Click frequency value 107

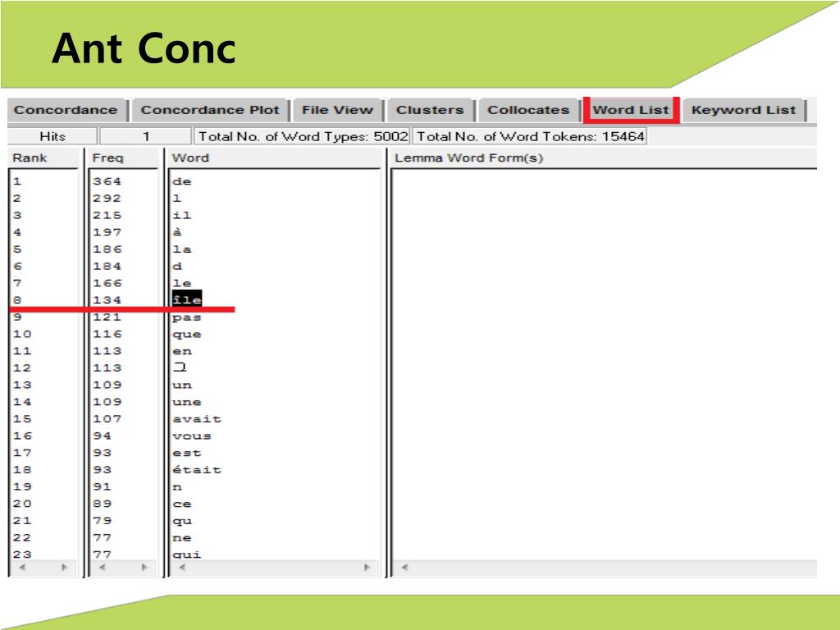tap(107, 419)
